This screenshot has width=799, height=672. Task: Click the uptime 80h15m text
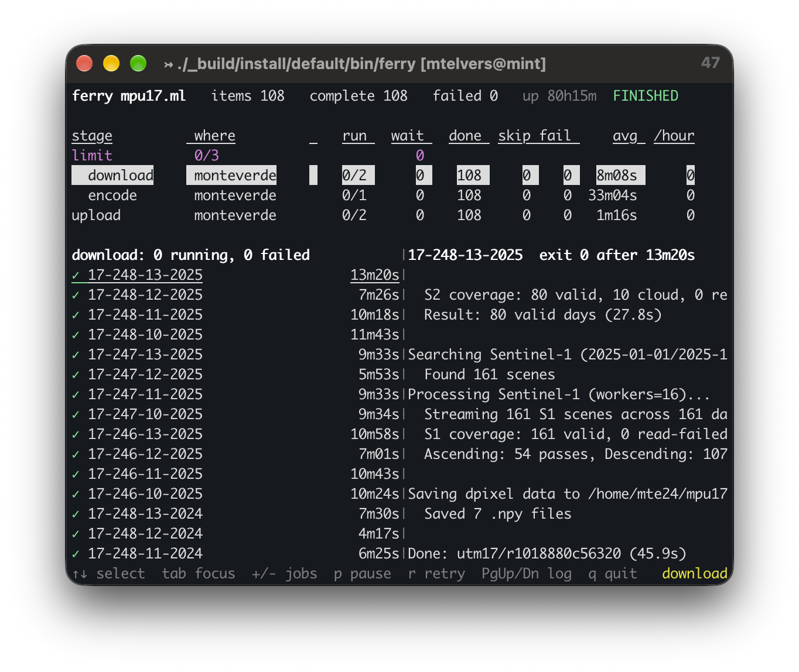559,96
